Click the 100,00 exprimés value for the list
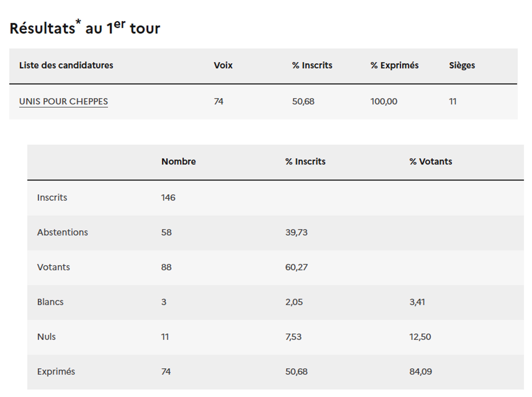The width and height of the screenshot is (532, 397). tap(384, 101)
